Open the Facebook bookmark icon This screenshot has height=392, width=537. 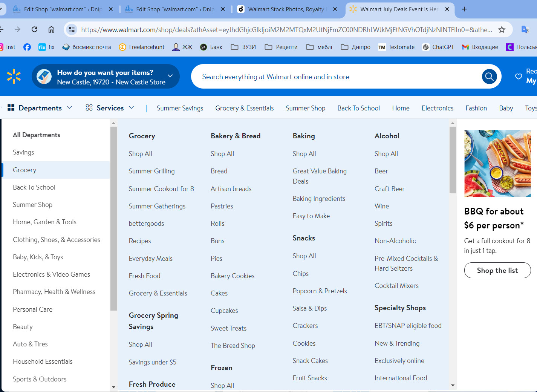point(27,47)
